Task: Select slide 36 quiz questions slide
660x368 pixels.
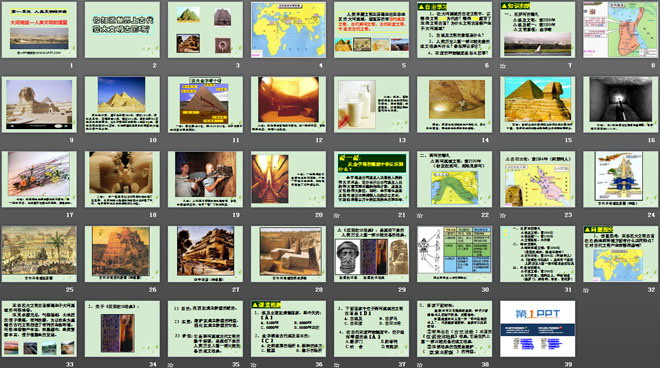Action: pos(289,329)
